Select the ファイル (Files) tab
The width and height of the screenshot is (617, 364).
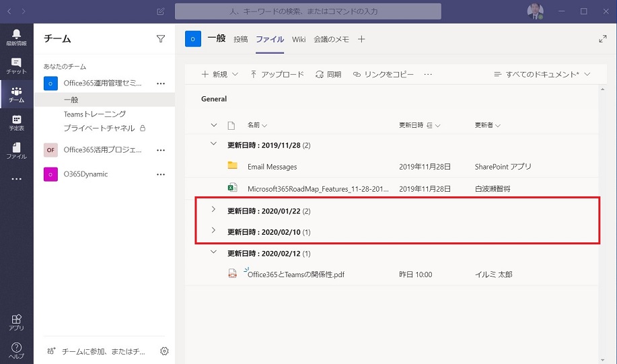pyautogui.click(x=270, y=39)
